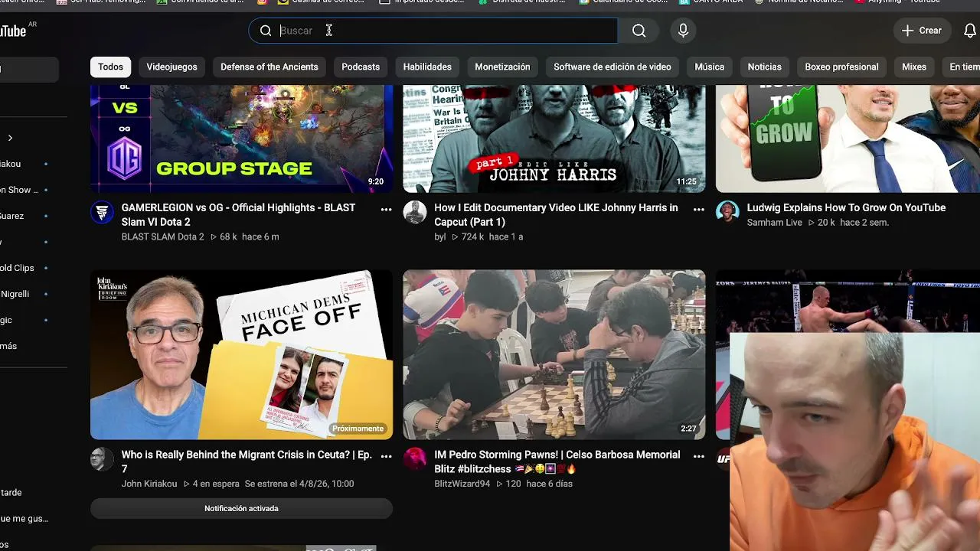Open Who is Really Behind the Migrant Crisis title
Screen dimensions: 980x551
[x=247, y=461]
